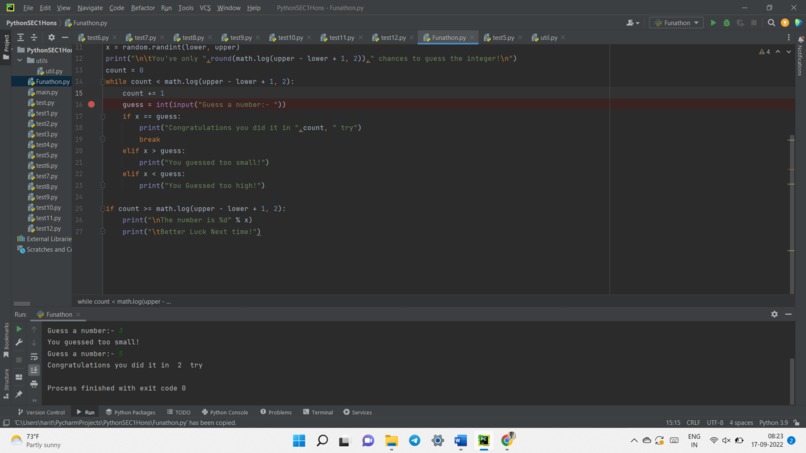The height and width of the screenshot is (453, 806).
Task: Pin the Funathon run tab
Action: click(x=19, y=394)
